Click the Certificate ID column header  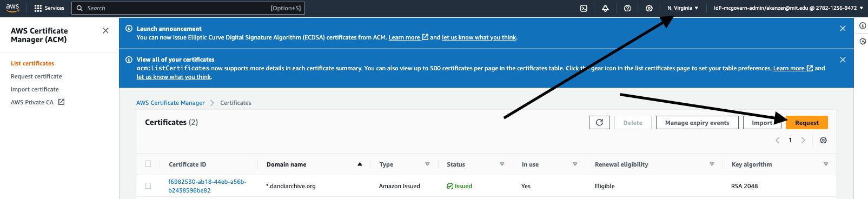[187, 164]
